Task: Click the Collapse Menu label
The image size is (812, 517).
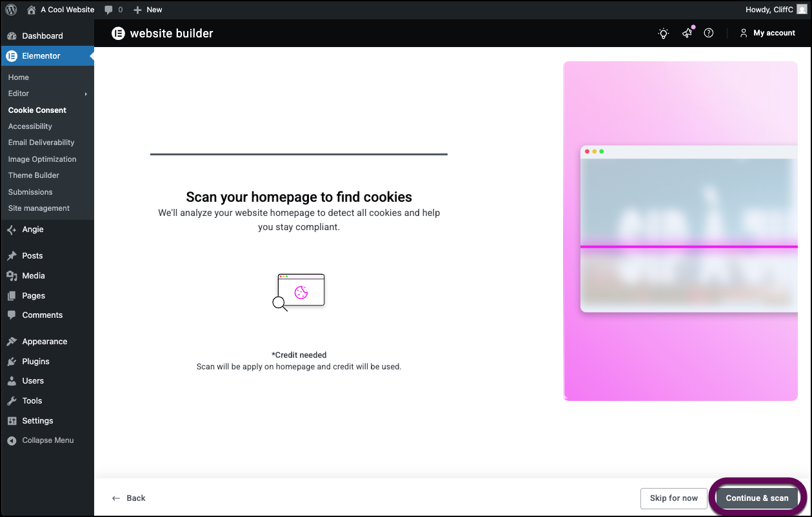Action: [x=48, y=440]
